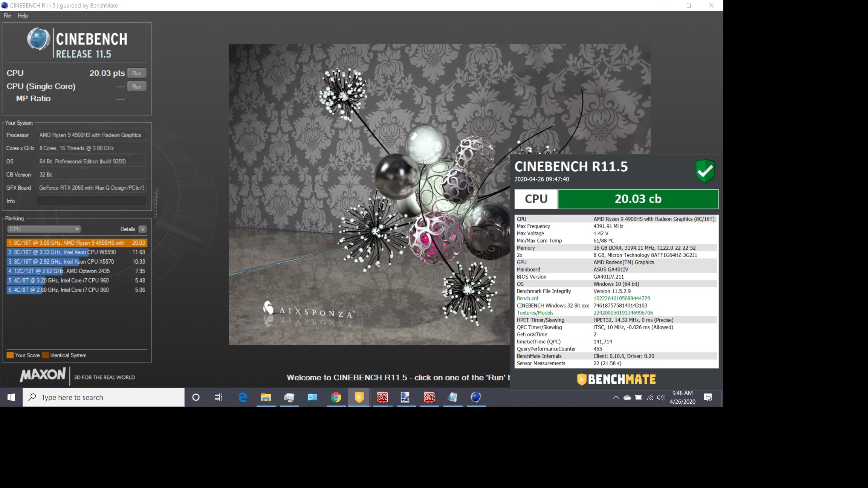868x488 pixels.
Task: Show hidden system tray icons
Action: 616,397
